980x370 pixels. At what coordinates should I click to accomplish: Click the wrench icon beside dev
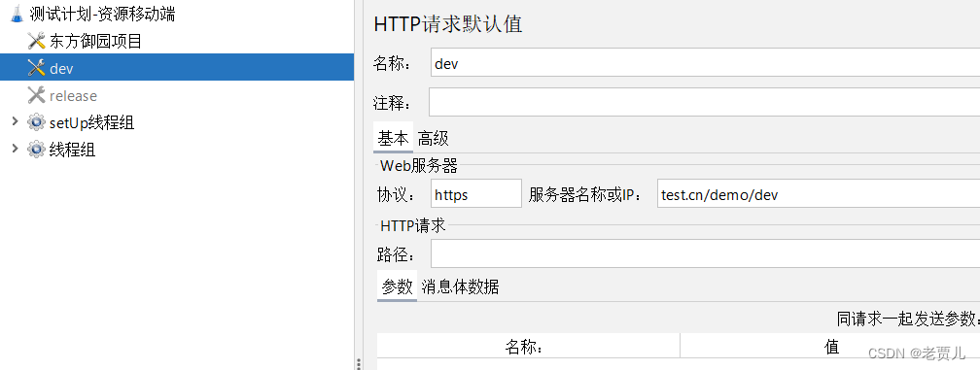click(x=36, y=68)
